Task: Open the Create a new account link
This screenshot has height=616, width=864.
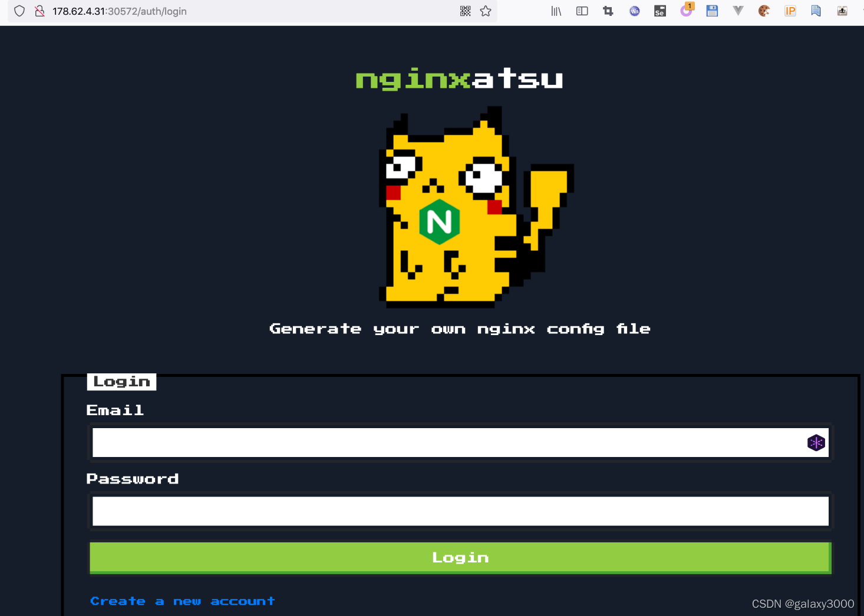Action: (182, 601)
